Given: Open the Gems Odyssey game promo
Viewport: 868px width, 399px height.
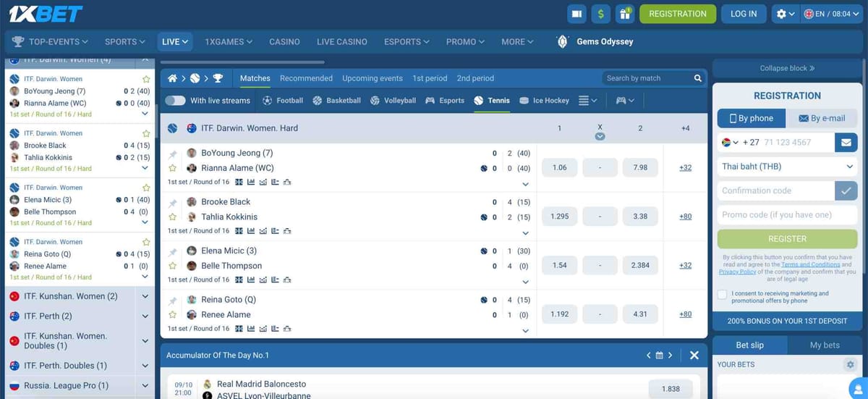Looking at the screenshot, I should pyautogui.click(x=594, y=41).
